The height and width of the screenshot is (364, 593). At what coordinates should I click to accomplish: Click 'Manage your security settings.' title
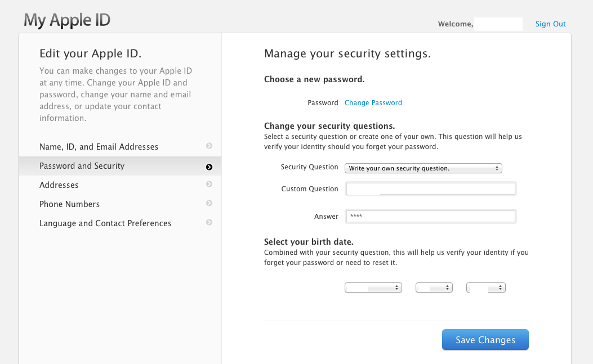pyautogui.click(x=347, y=53)
